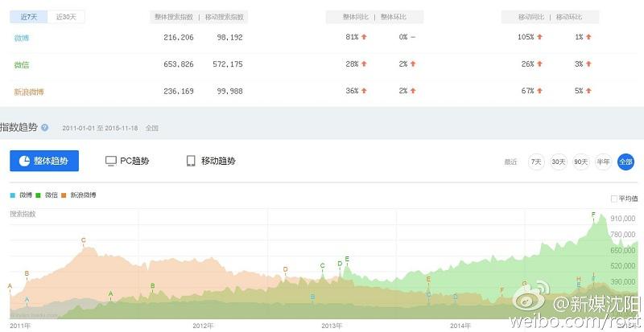Switch to the 移动趋势 view
644x332 pixels.
coord(211,161)
